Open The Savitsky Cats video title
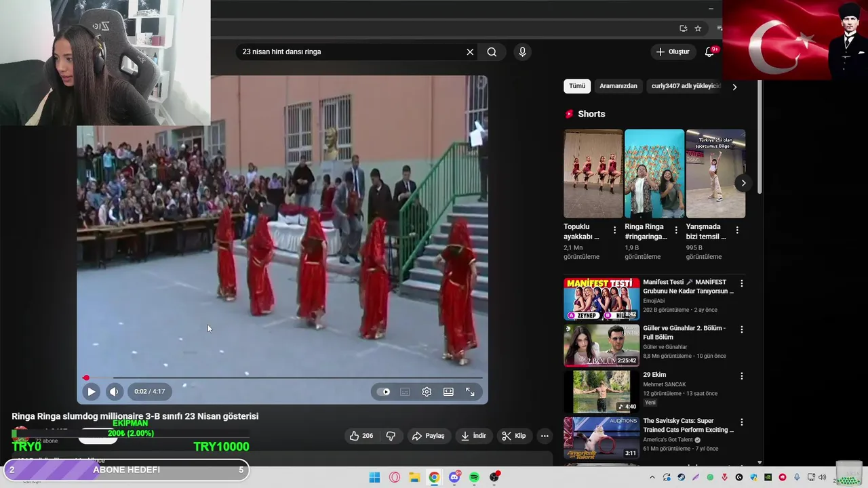 [x=688, y=426]
